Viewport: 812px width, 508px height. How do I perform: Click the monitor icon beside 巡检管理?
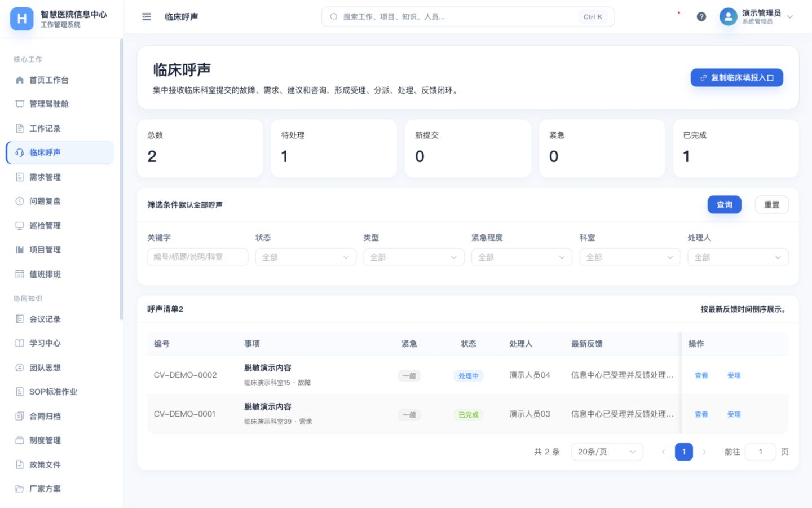(20, 226)
